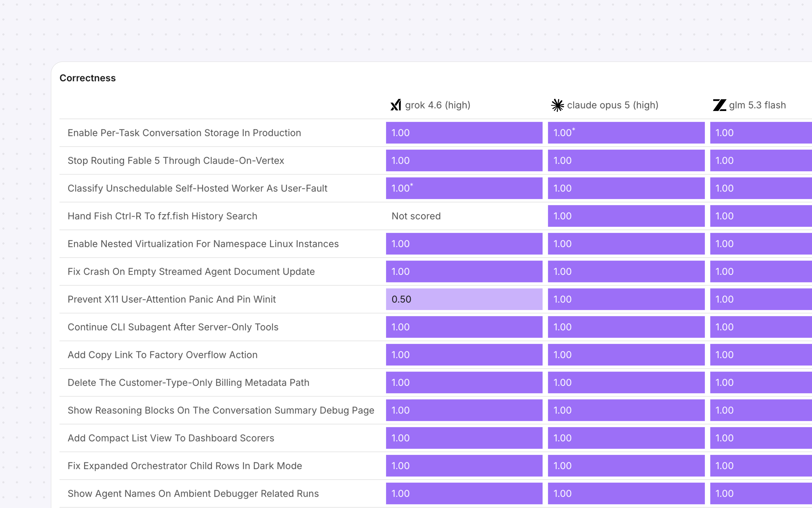812x508 pixels.
Task: Select 'Classify Unschedulable Self-Hosted Worker As User-Fault' label
Action: (x=197, y=188)
